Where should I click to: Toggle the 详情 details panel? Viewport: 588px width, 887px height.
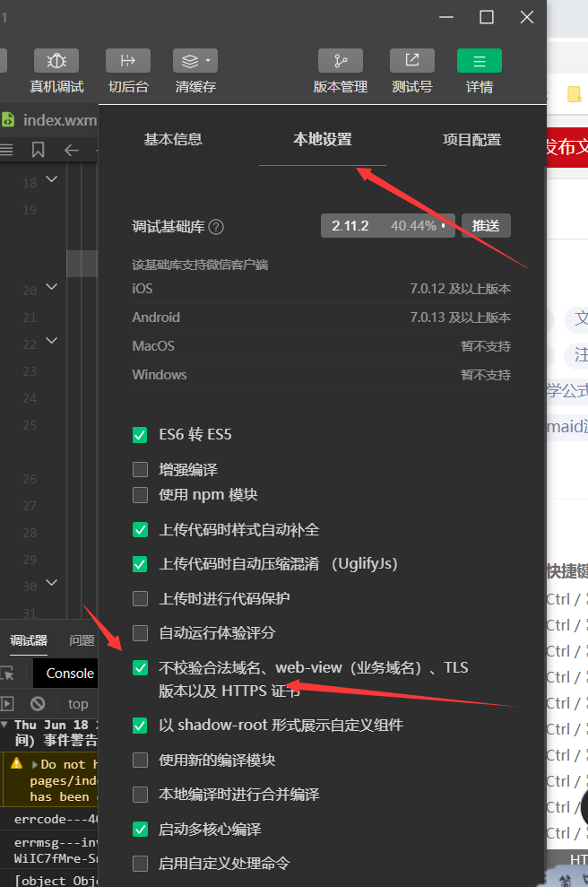pyautogui.click(x=479, y=60)
